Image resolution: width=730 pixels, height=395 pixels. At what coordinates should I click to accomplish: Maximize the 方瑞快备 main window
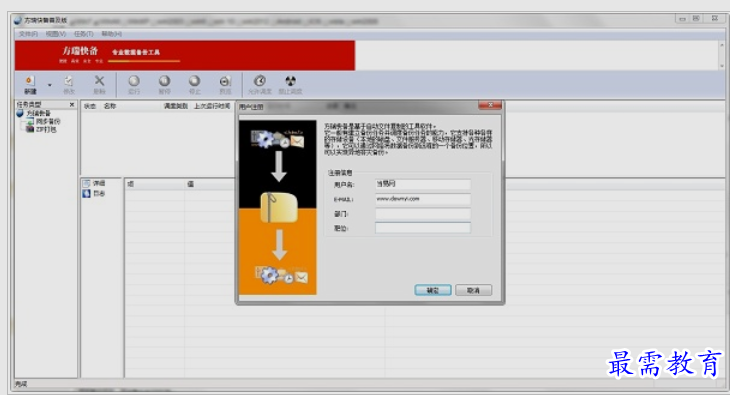click(696, 19)
